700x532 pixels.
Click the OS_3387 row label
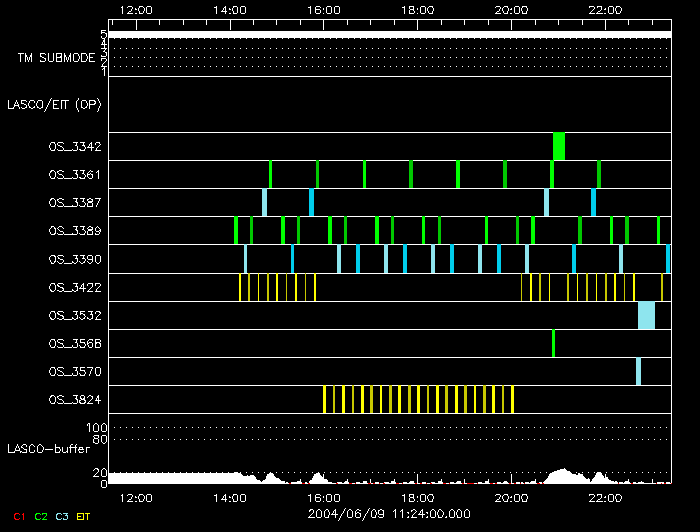[x=74, y=203]
